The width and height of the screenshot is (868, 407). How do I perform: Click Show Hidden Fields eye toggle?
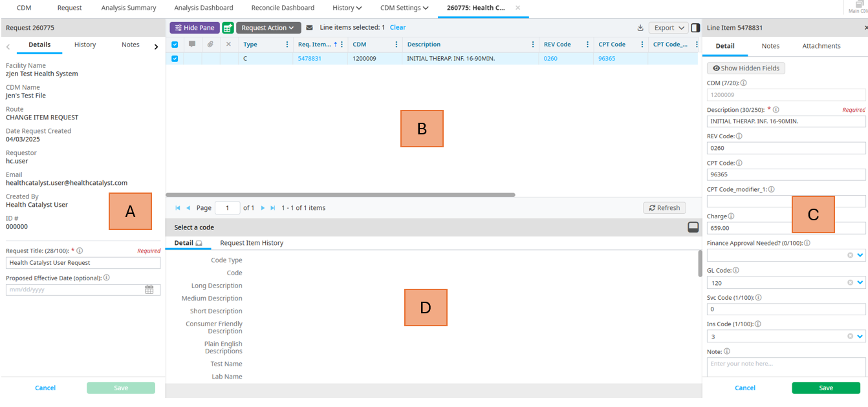coord(746,68)
